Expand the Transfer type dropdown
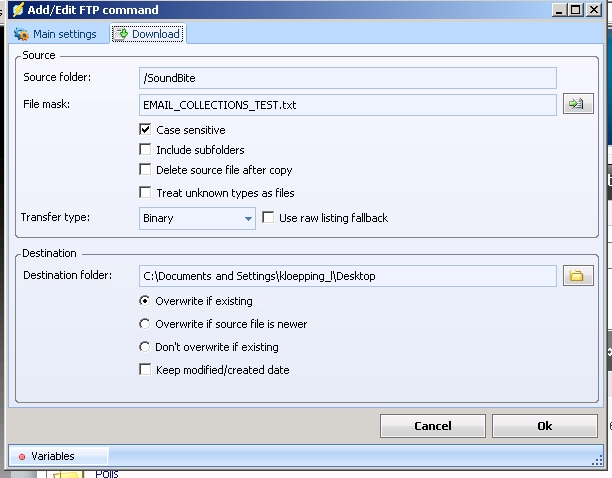 click(248, 218)
